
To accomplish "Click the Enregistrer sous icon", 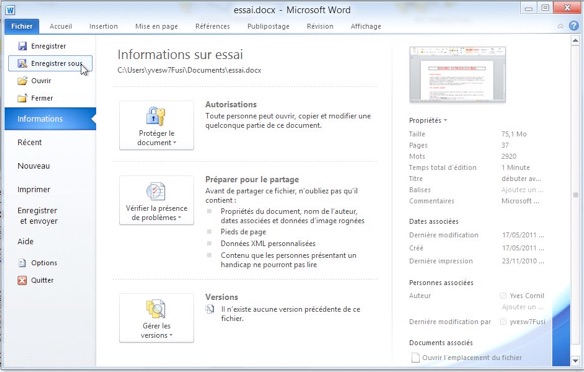I will pyautogui.click(x=22, y=63).
